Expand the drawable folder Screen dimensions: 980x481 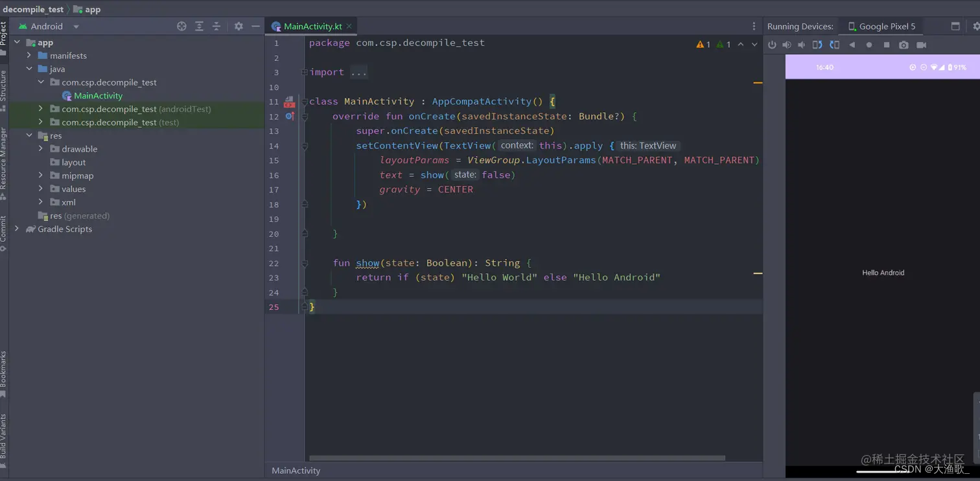tap(40, 148)
